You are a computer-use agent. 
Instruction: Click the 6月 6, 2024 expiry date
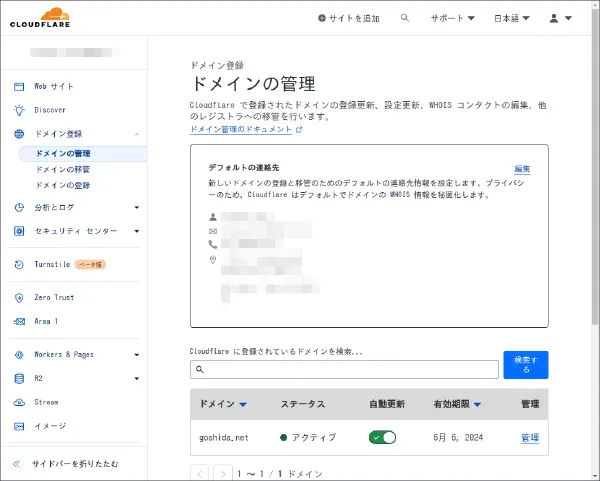coord(458,437)
